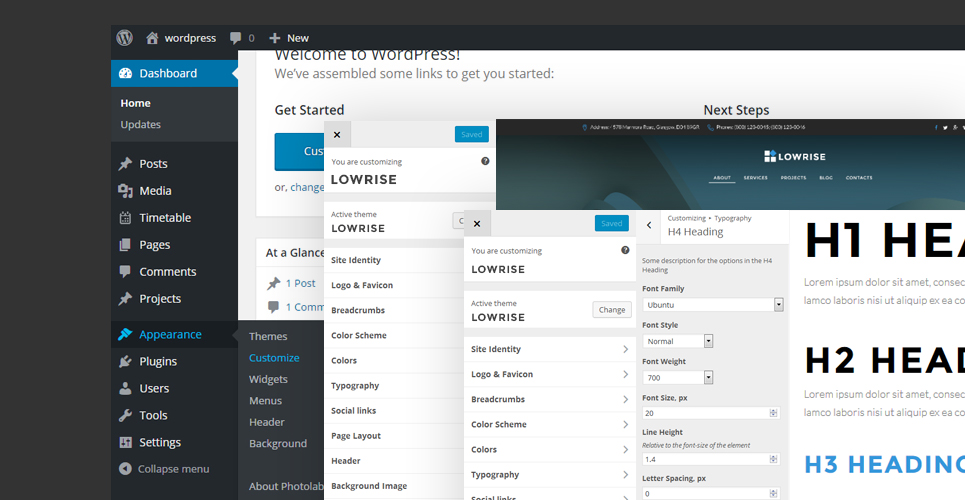
Task: Expand Breadcrumbs in front customizer panel
Action: pos(550,400)
